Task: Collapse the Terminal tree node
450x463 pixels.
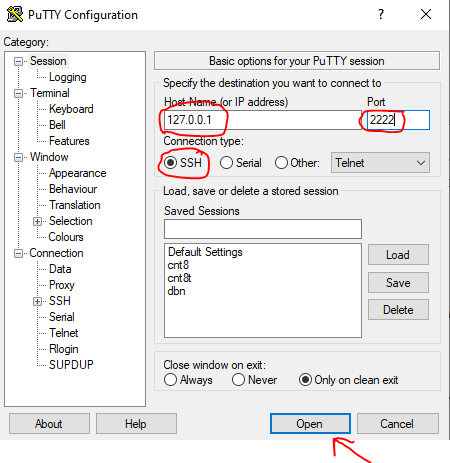Action: [18, 93]
